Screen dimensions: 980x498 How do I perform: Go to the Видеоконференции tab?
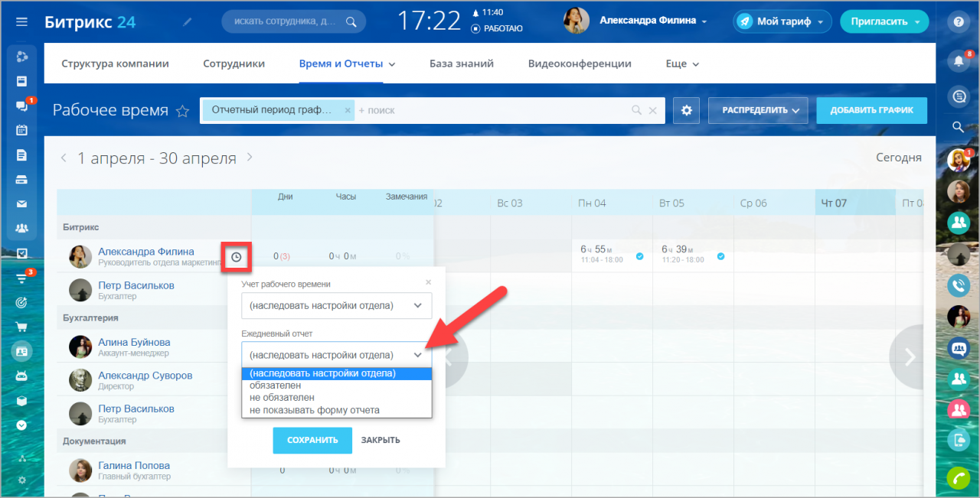click(580, 63)
